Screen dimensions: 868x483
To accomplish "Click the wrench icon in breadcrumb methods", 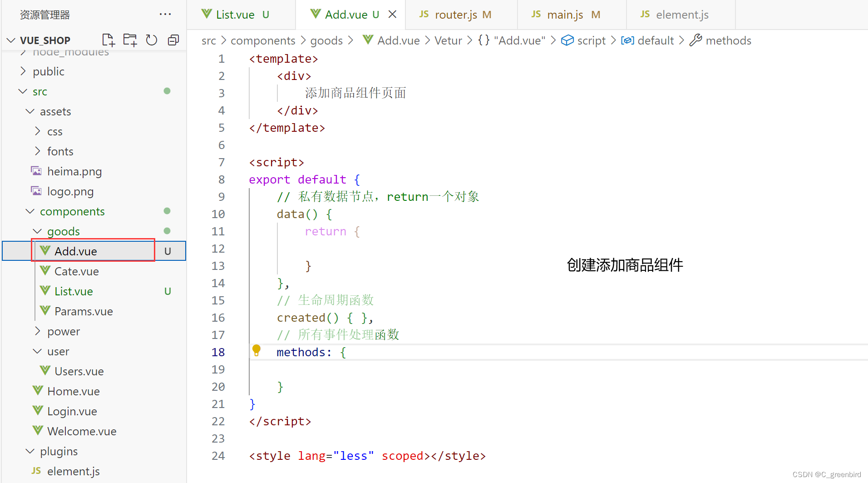I will [695, 40].
